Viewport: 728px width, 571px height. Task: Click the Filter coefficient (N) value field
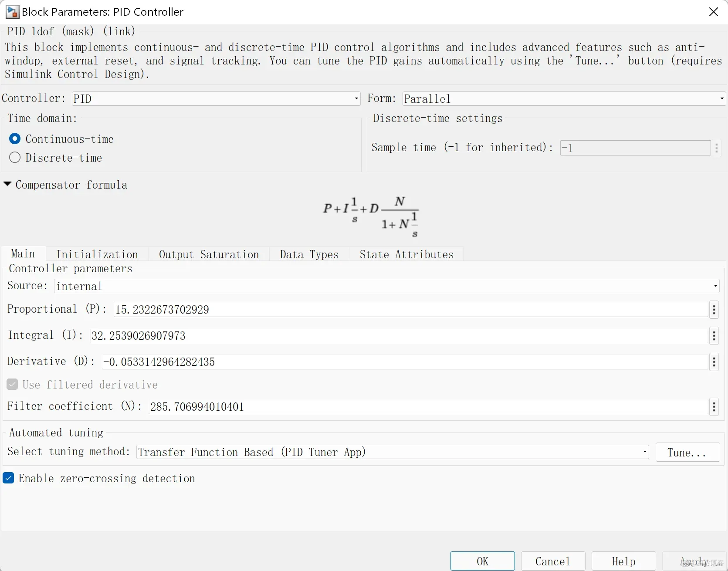tap(428, 407)
